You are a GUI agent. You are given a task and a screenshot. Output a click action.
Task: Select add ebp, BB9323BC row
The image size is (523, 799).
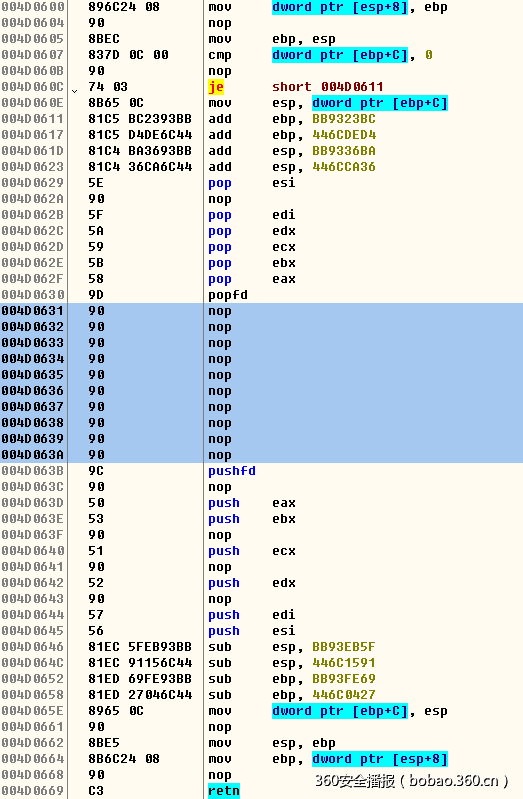(x=262, y=119)
